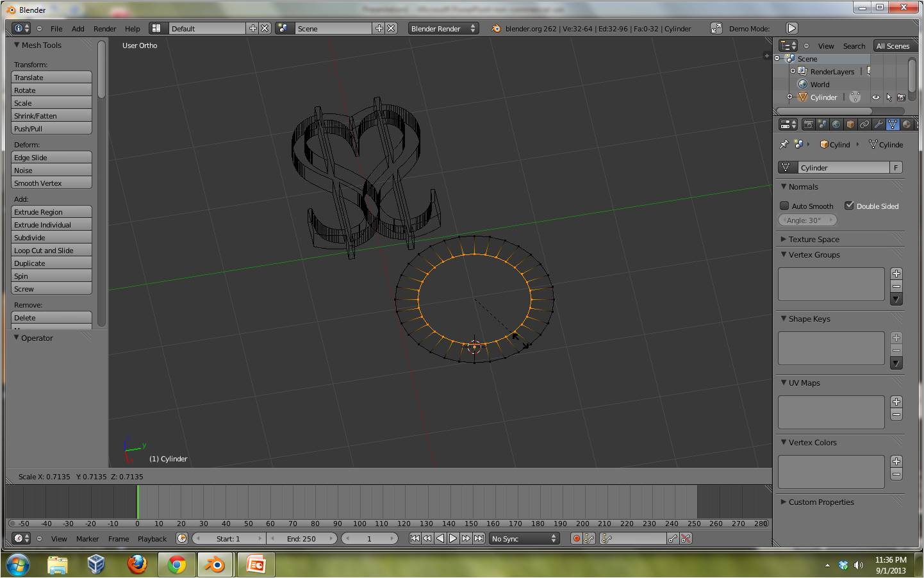924x578 pixels.
Task: Click the Subdivide button
Action: [51, 237]
